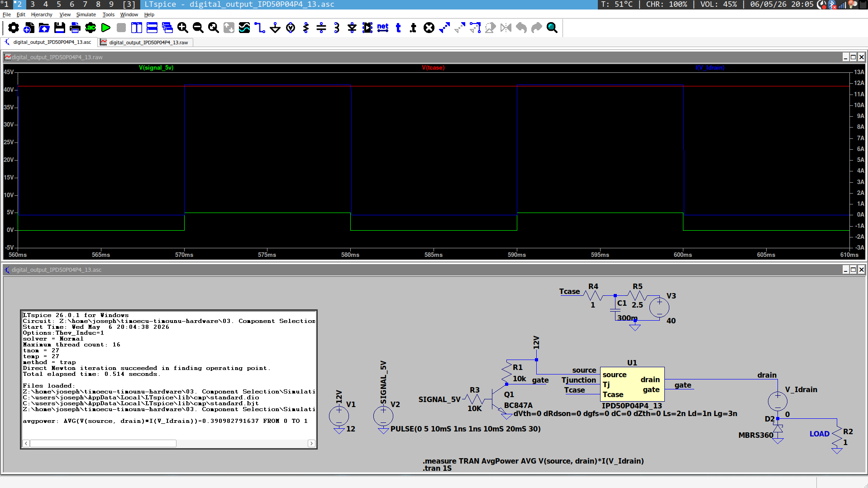This screenshot has height=488, width=868.
Task: Click the MBRS360 diode label
Action: pyautogui.click(x=756, y=435)
